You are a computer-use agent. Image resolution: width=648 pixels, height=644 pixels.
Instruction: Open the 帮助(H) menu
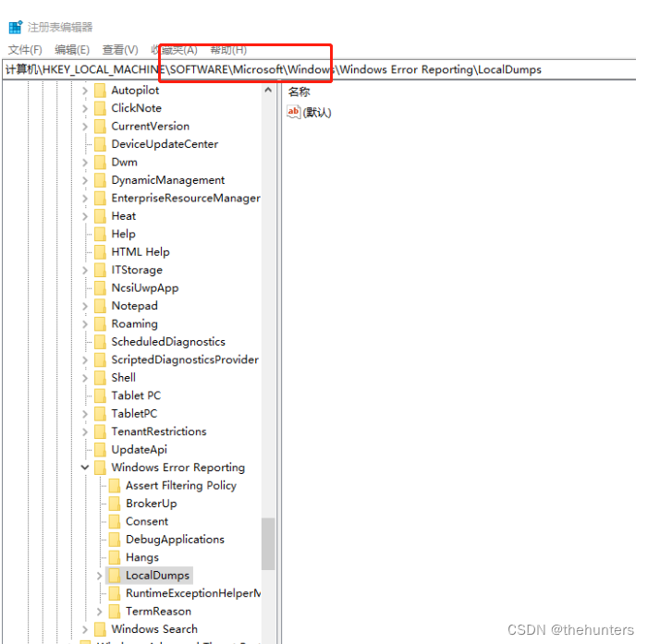pyautogui.click(x=228, y=50)
